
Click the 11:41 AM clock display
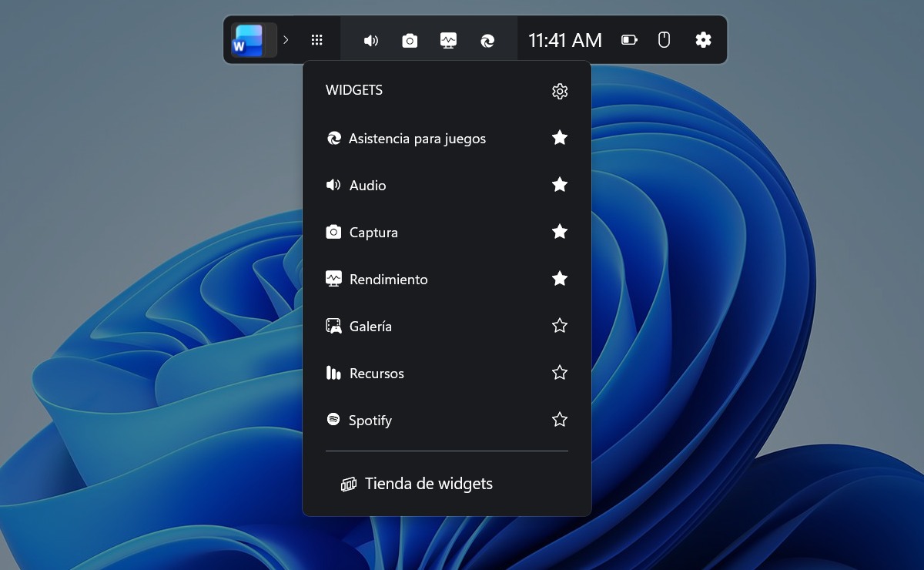click(x=565, y=40)
